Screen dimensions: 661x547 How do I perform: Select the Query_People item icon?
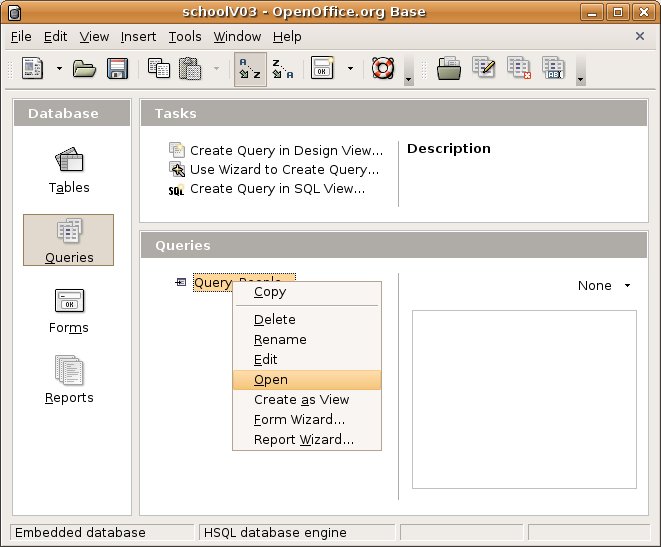[180, 282]
